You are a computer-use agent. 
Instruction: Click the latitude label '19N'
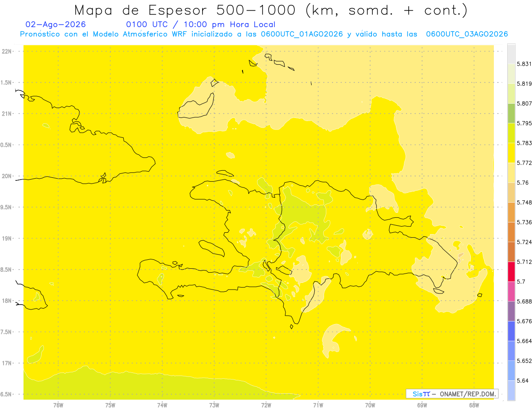tap(7, 239)
